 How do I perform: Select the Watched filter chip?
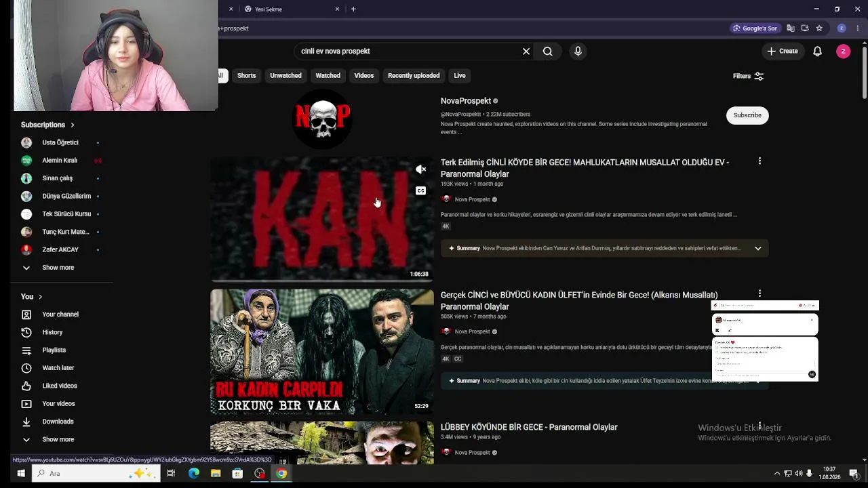click(328, 75)
